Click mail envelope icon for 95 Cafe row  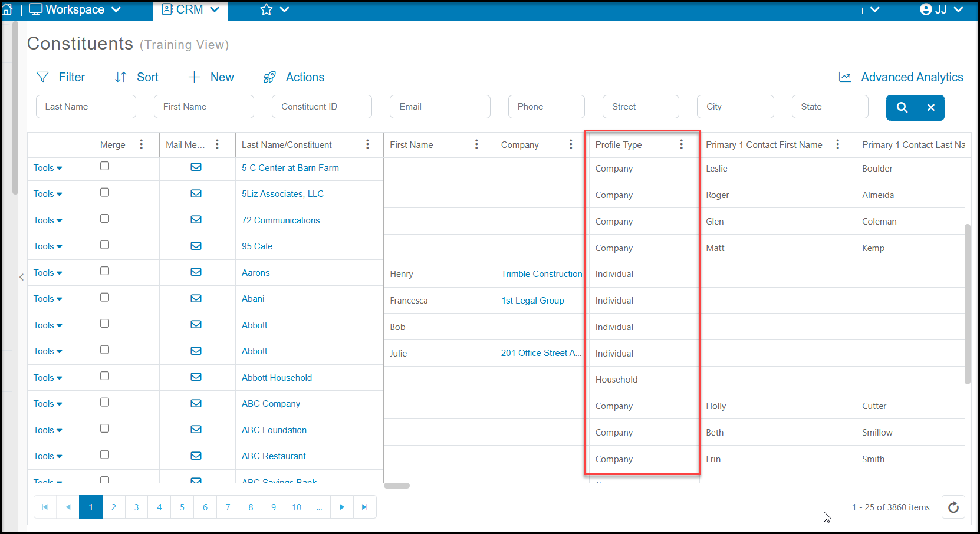tap(196, 246)
